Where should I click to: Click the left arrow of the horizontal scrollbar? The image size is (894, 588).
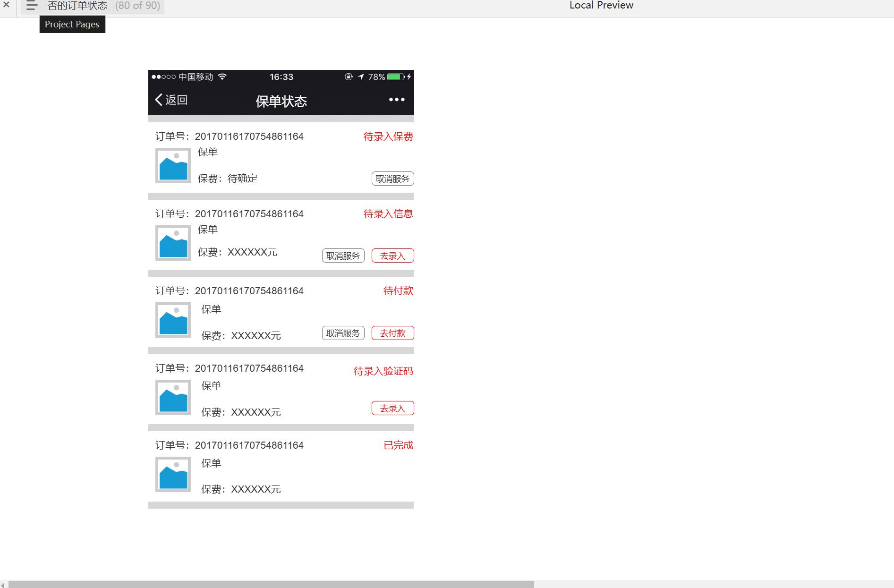pyautogui.click(x=3, y=585)
